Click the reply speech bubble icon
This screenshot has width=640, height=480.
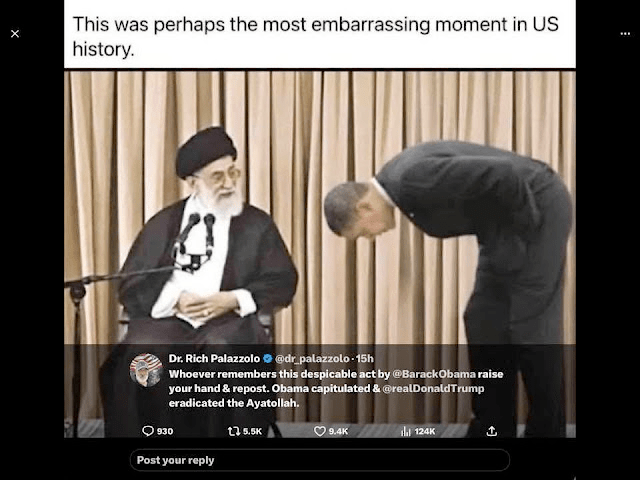147,431
